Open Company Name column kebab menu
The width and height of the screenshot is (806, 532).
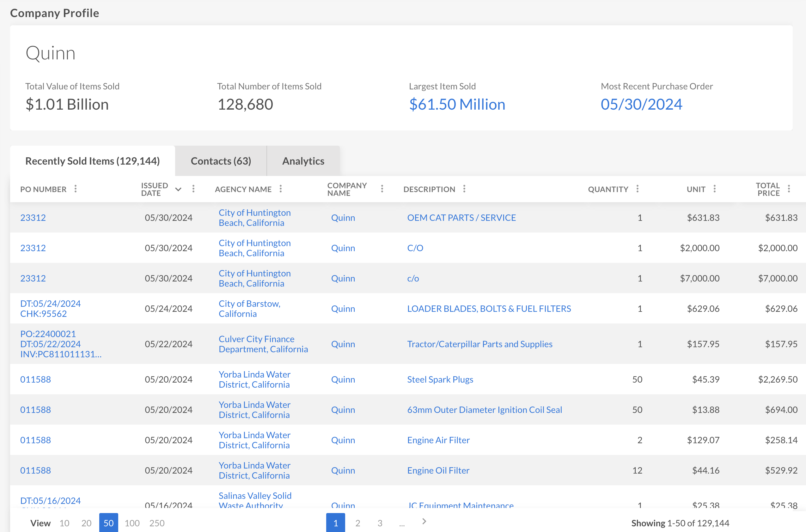click(x=382, y=189)
